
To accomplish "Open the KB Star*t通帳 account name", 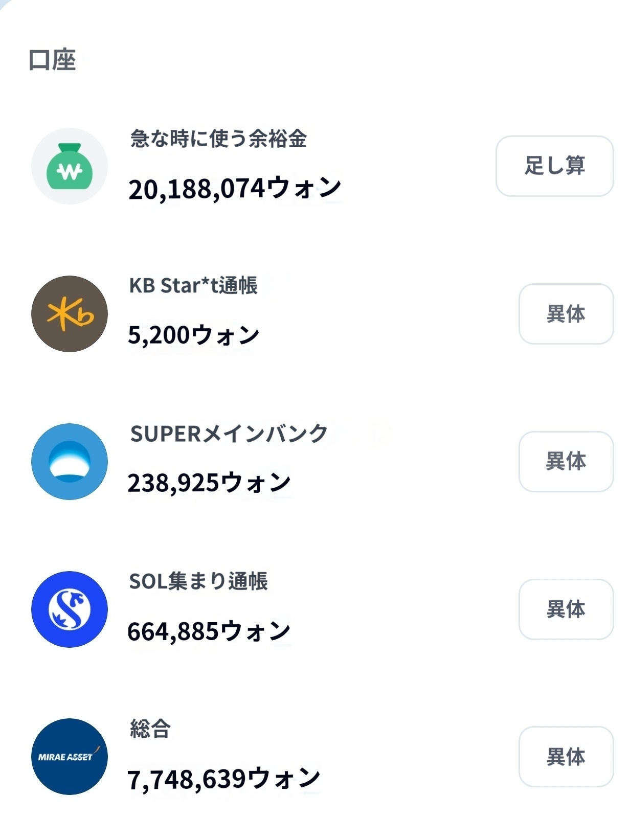I will [x=193, y=285].
